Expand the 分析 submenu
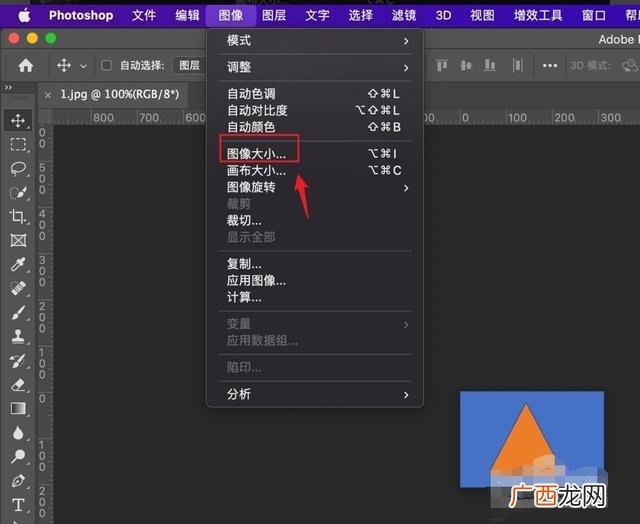 (x=315, y=394)
